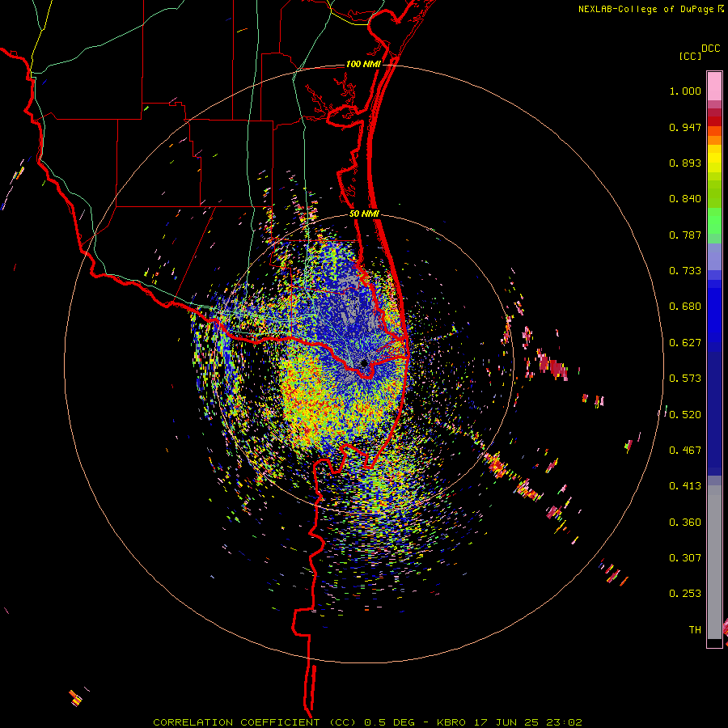Click the 0.520 color scale value

pos(685,414)
